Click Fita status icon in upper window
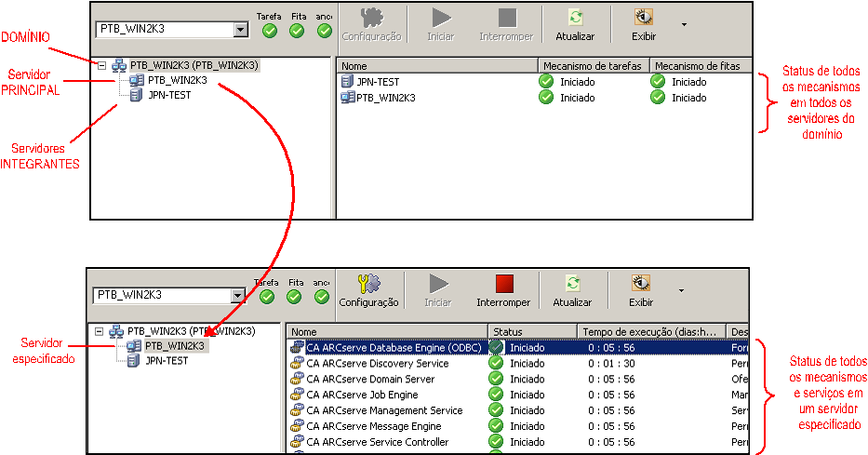868x455 pixels. click(298, 31)
